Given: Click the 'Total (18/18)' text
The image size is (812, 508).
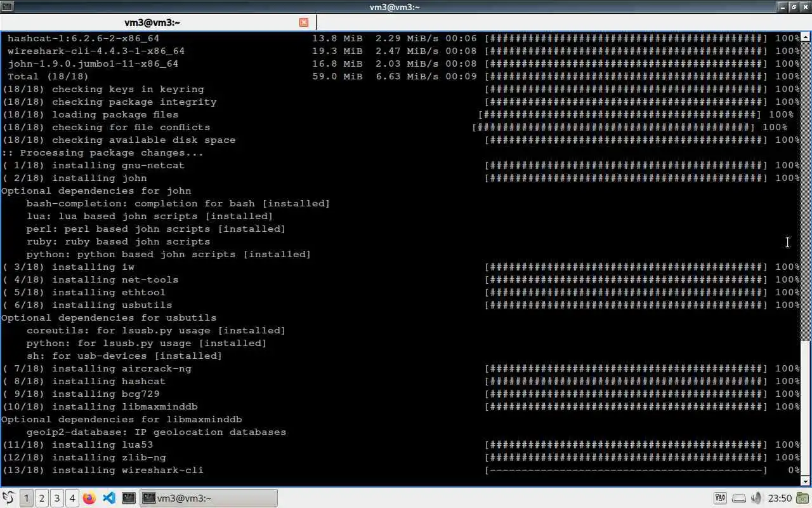Looking at the screenshot, I should (48, 76).
